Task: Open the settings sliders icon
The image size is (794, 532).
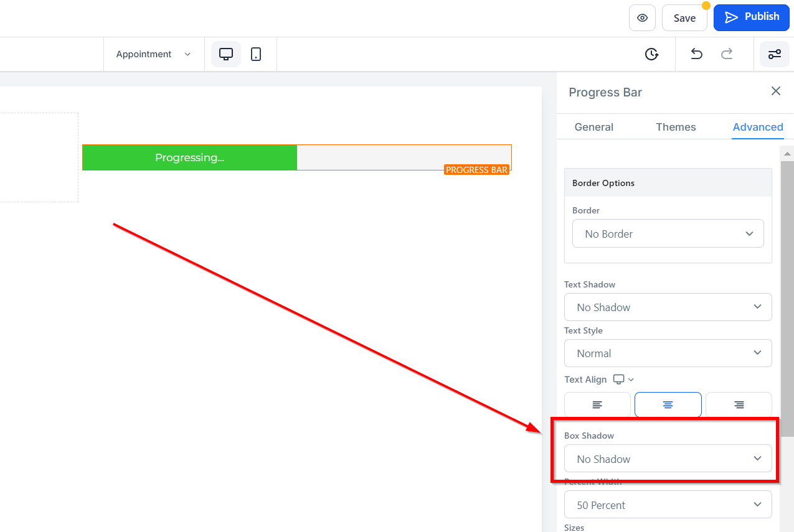Action: (x=775, y=54)
